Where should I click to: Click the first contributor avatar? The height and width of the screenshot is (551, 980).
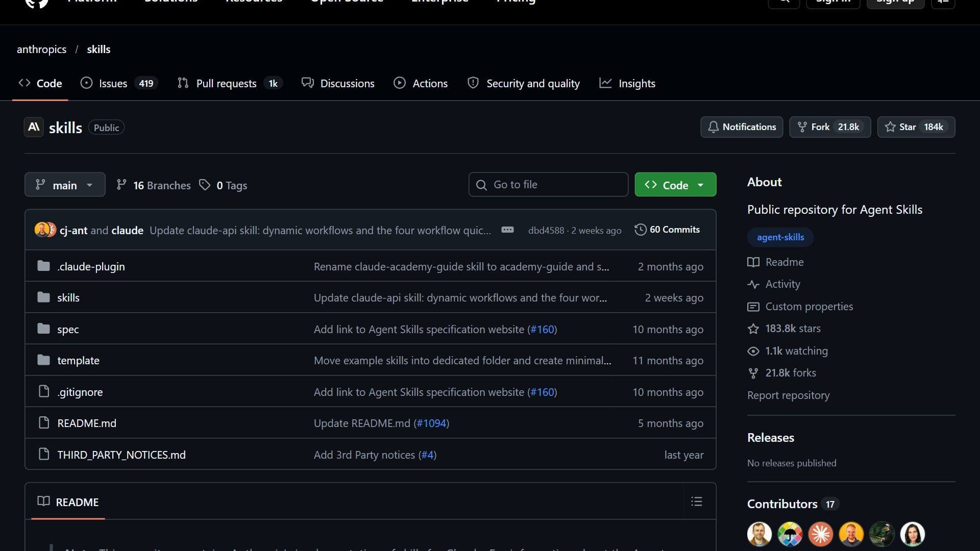point(759,534)
